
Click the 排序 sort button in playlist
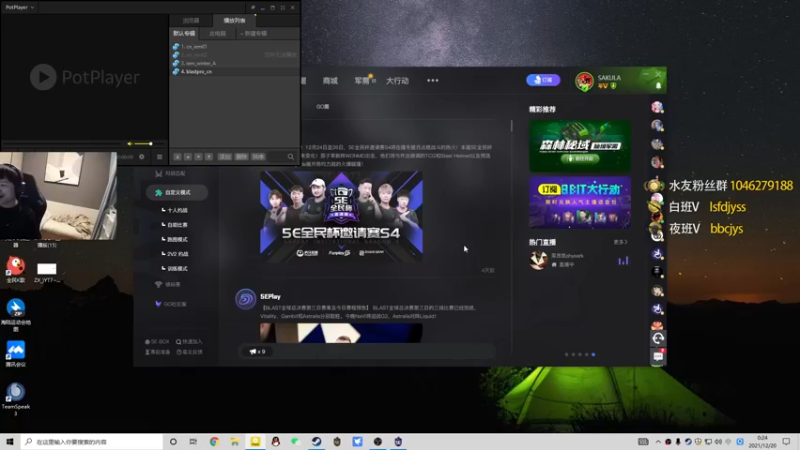coord(258,157)
